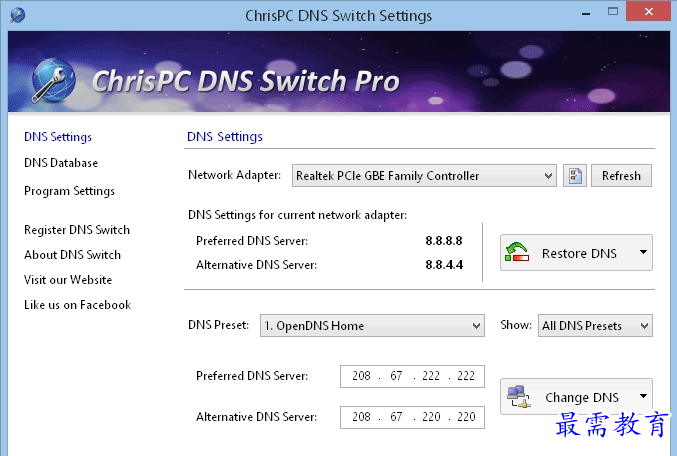
Task: Open the Show All DNS Presets dropdown
Action: click(595, 325)
